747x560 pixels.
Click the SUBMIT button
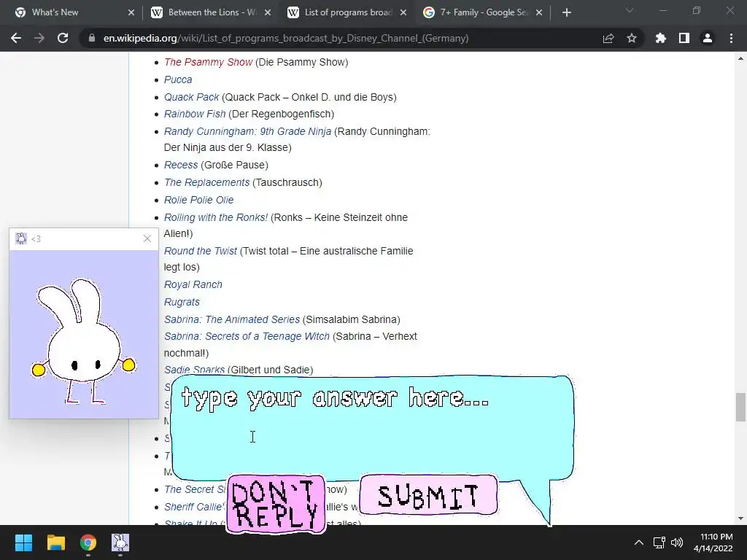coord(428,495)
